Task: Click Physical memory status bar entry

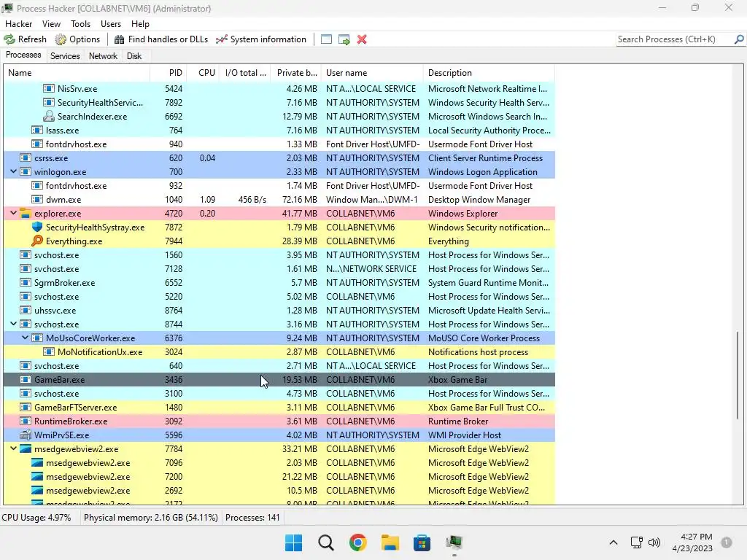Action: tap(150, 518)
